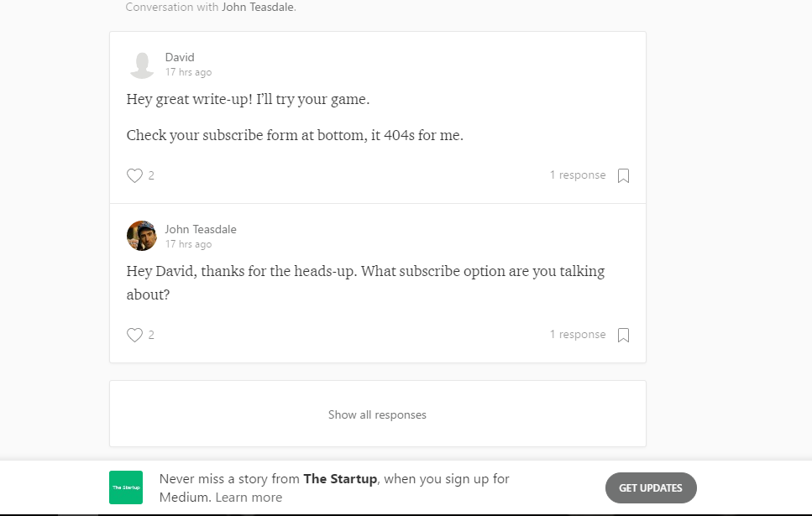Like David's comment using the heart icon
812x516 pixels.
coord(134,175)
